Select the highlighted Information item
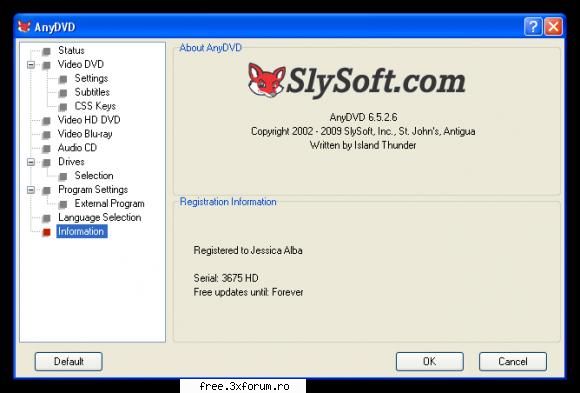 82,231
